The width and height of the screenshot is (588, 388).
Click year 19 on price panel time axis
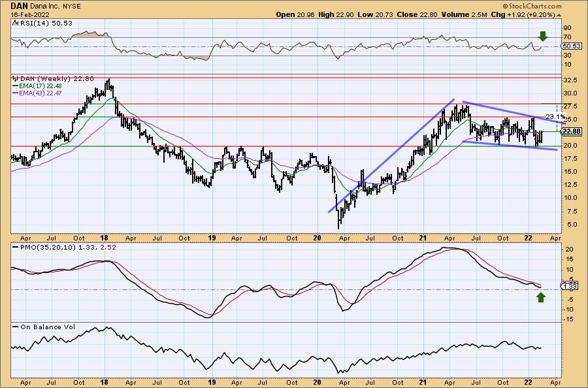coord(212,238)
